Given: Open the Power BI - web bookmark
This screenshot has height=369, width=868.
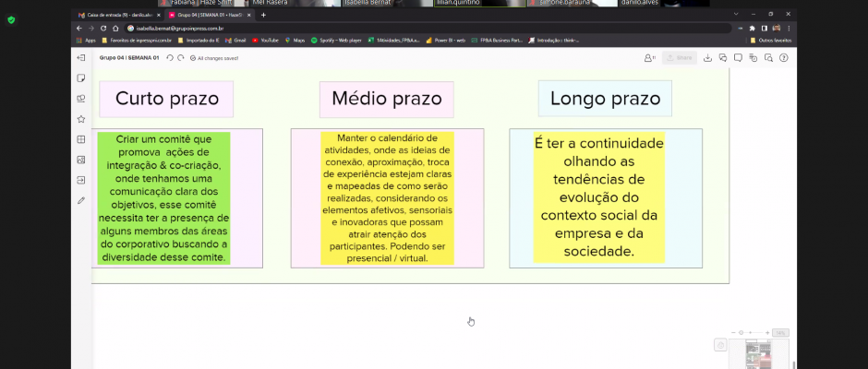Looking at the screenshot, I should [446, 41].
